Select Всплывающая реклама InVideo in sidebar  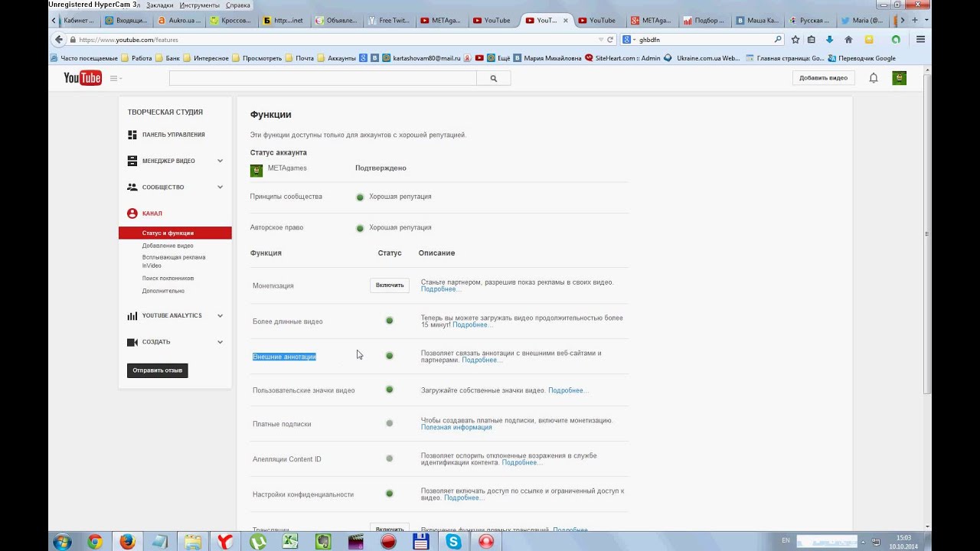[x=174, y=262]
